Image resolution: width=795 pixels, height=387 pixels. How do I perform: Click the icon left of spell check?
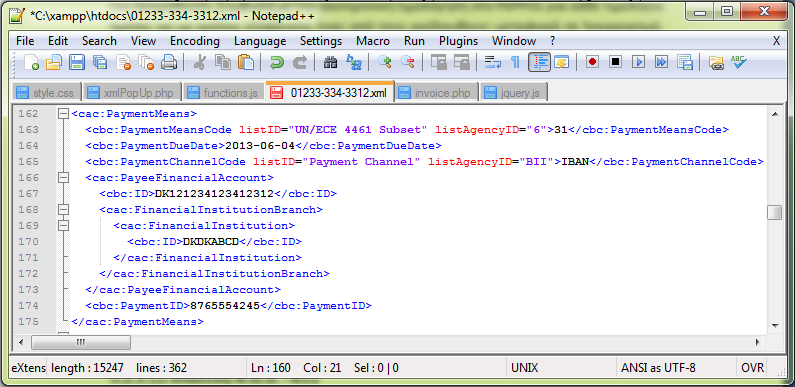(x=716, y=62)
